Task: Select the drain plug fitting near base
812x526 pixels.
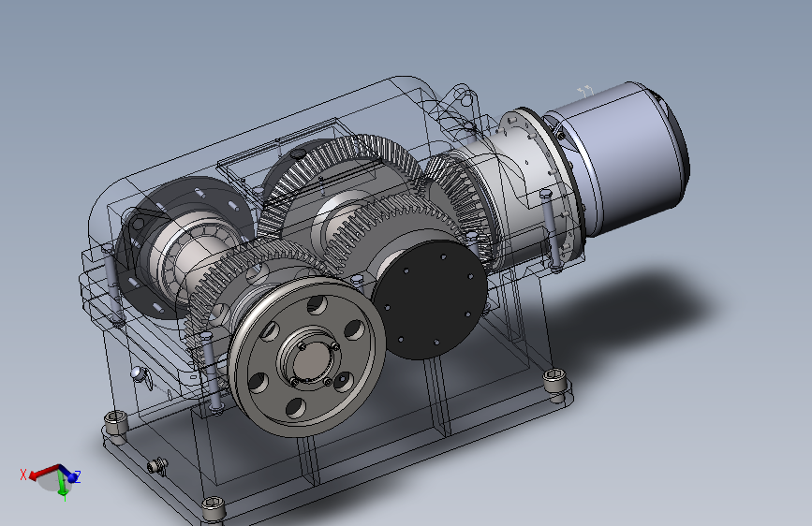Action: pos(157,465)
